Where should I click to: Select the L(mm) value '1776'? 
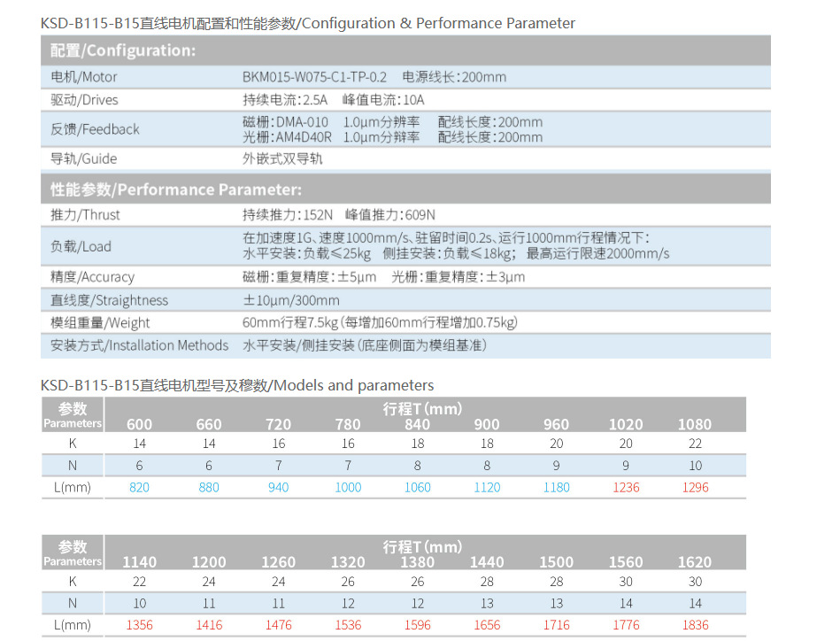(x=626, y=625)
